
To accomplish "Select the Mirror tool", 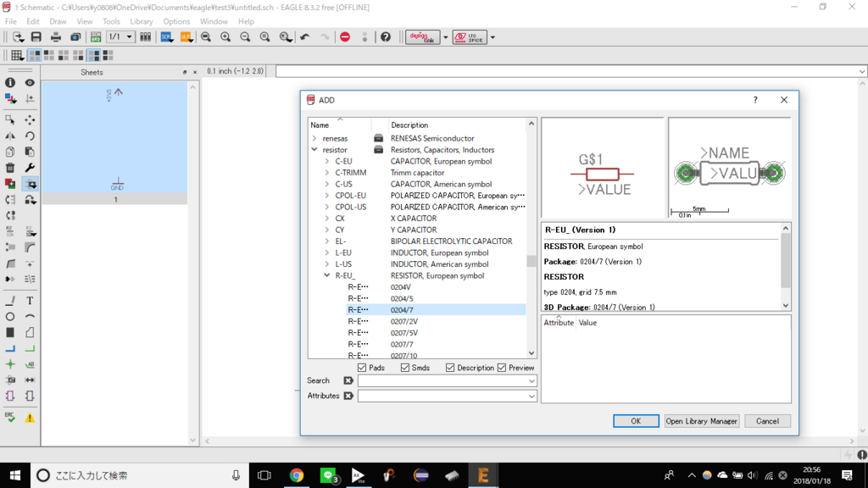I will point(10,136).
